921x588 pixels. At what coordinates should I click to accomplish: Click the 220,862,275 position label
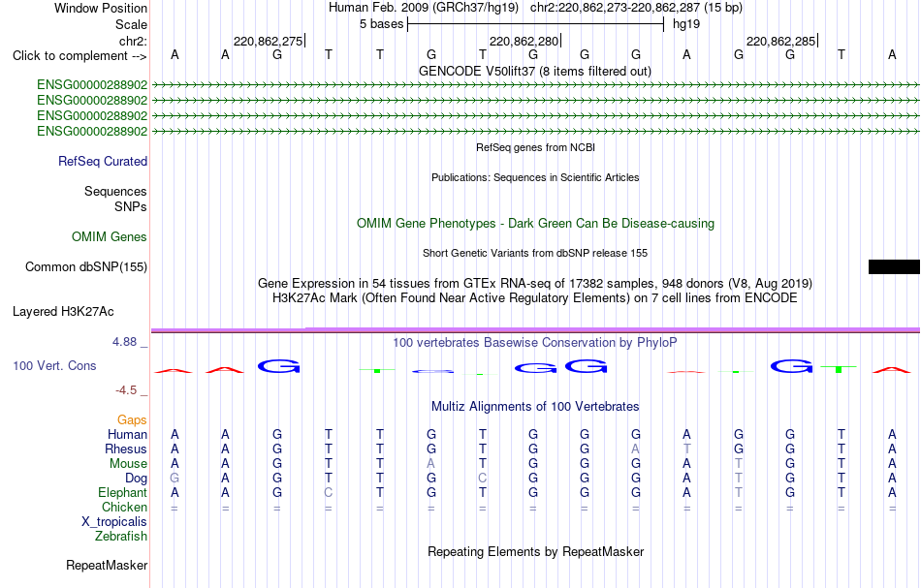pos(268,41)
